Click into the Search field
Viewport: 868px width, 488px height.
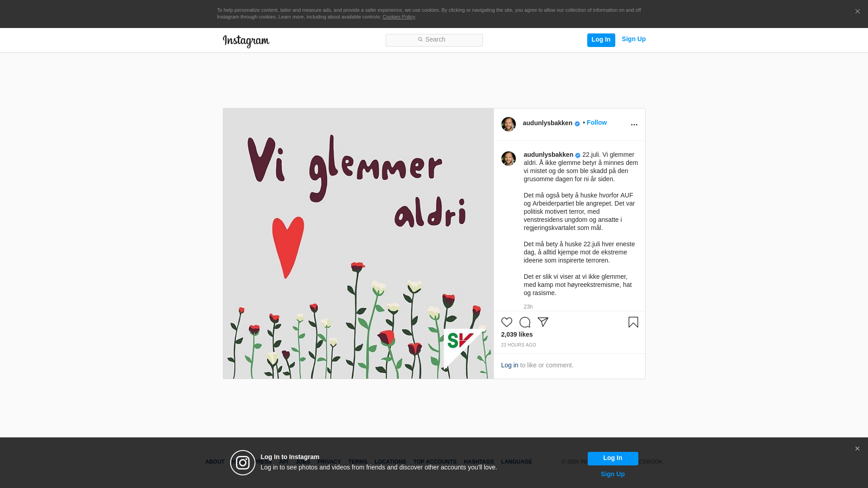pyautogui.click(x=434, y=40)
